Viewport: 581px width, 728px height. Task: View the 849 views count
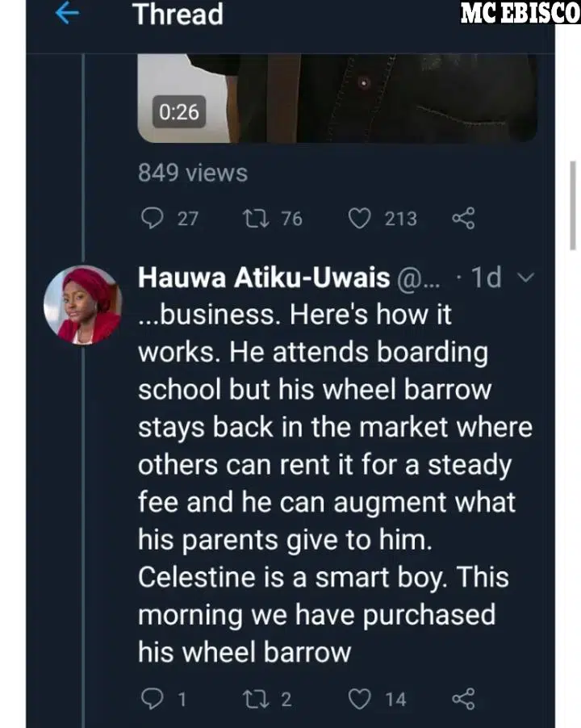point(193,173)
